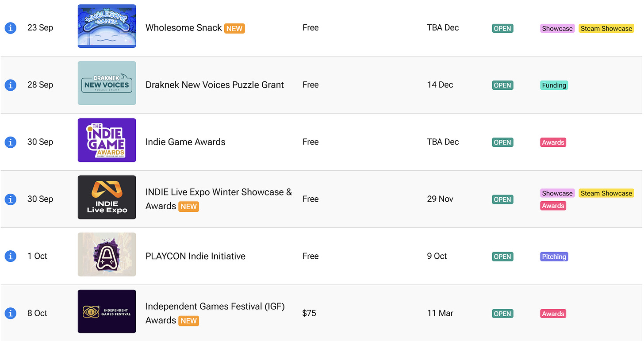Open info icon for PLAYCON Indie Initiative row
This screenshot has height=341, width=644.
click(x=11, y=256)
